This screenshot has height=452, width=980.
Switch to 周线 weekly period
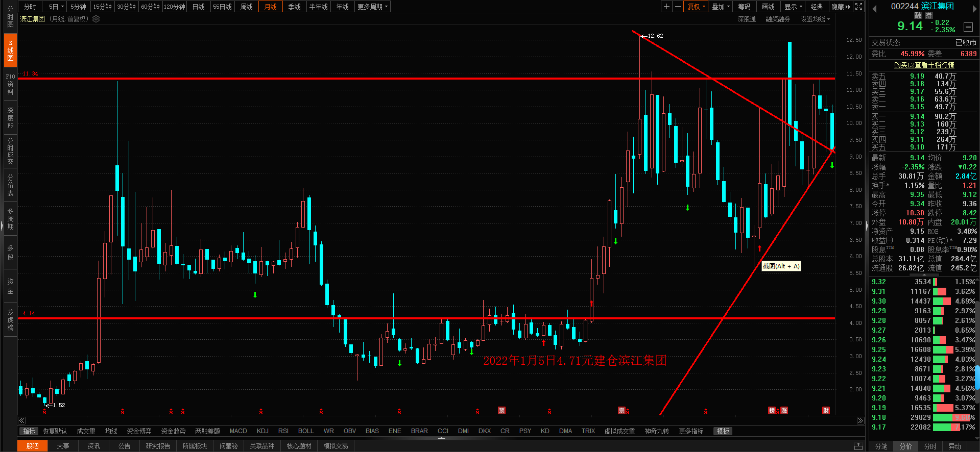point(247,7)
